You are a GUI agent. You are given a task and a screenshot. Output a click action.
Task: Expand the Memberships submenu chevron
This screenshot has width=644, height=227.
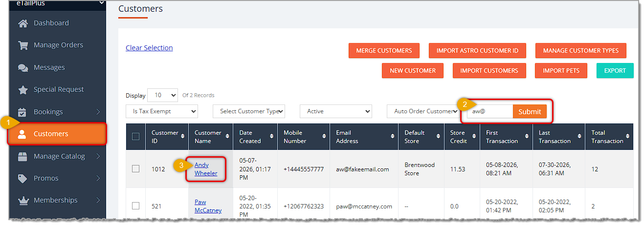(x=98, y=200)
